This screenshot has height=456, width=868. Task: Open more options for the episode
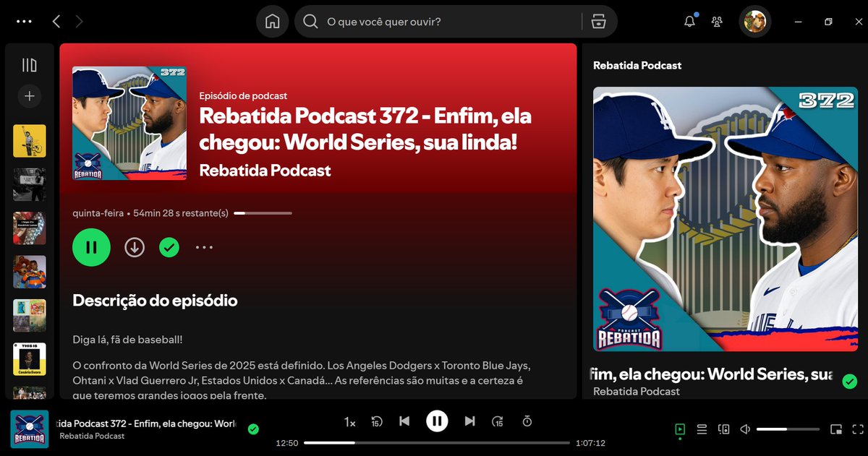204,247
